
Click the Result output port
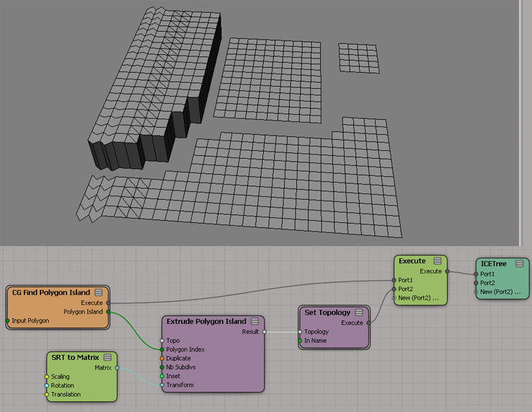pyautogui.click(x=265, y=332)
